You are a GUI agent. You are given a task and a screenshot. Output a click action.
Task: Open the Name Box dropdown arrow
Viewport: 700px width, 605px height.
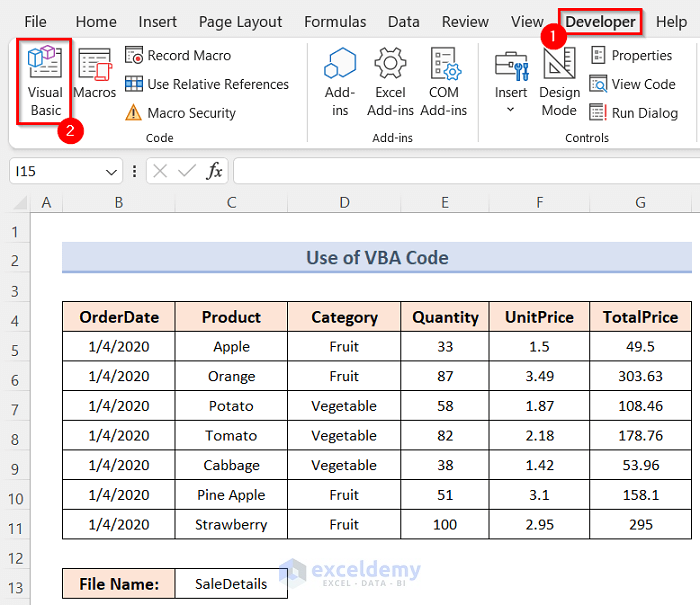[x=112, y=172]
